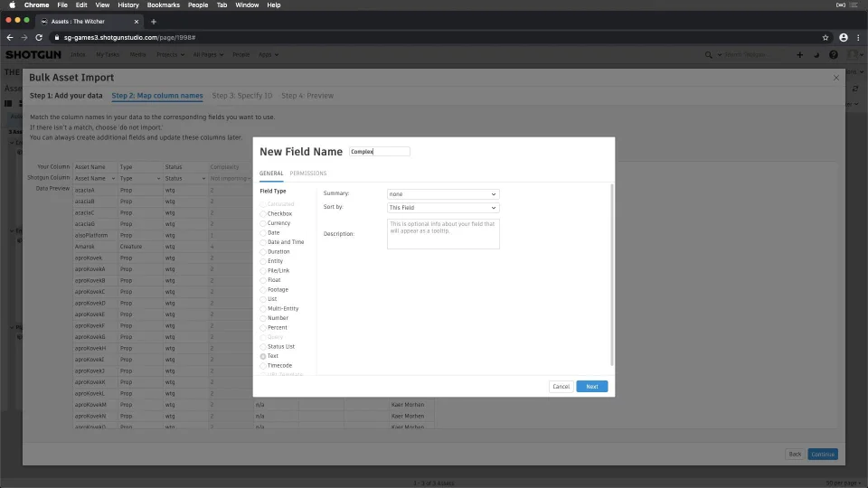The height and width of the screenshot is (488, 868).
Task: Bookmark this page with the star
Action: click(826, 38)
